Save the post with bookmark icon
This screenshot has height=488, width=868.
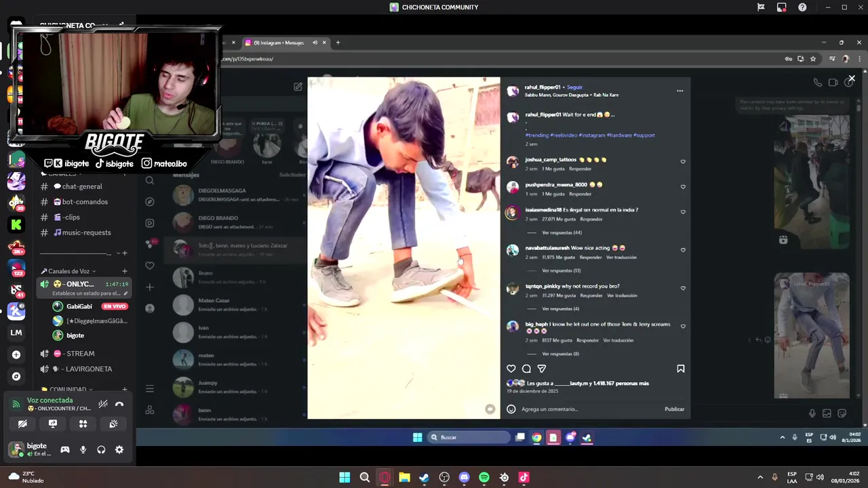pos(681,369)
